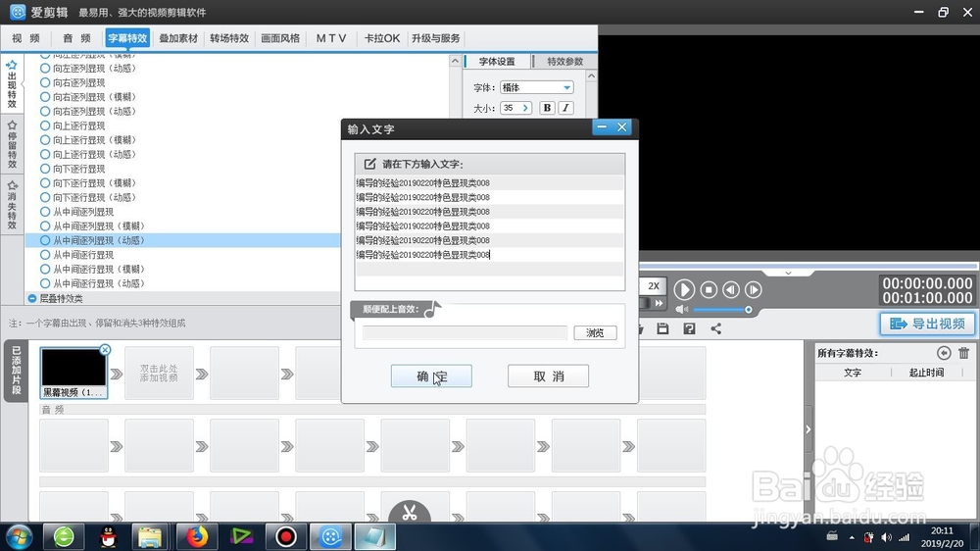The height and width of the screenshot is (551, 980).
Task: Click the system tray volume icon
Action: click(x=886, y=537)
